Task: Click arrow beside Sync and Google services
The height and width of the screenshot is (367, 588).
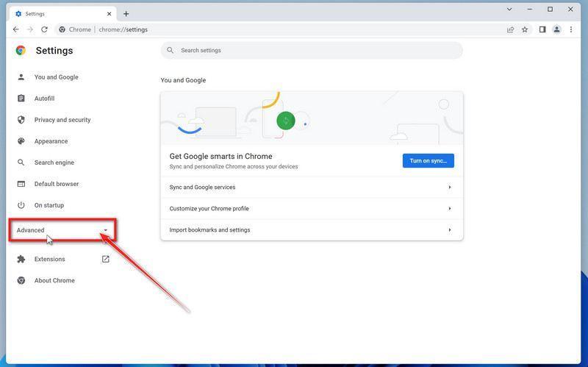Action: pos(449,188)
